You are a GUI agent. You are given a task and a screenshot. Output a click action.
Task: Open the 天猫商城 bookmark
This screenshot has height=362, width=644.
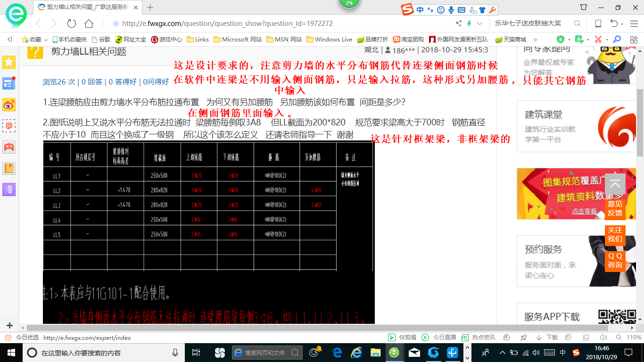511,40
